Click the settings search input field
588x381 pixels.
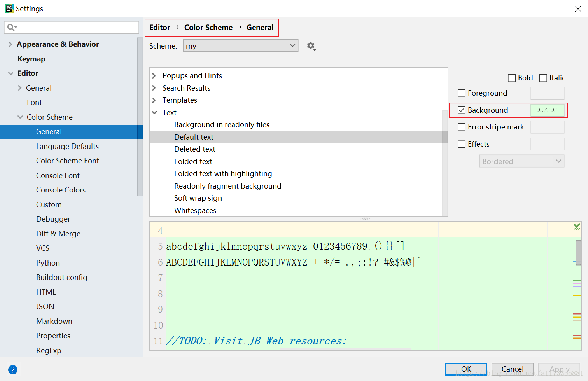pyautogui.click(x=72, y=27)
